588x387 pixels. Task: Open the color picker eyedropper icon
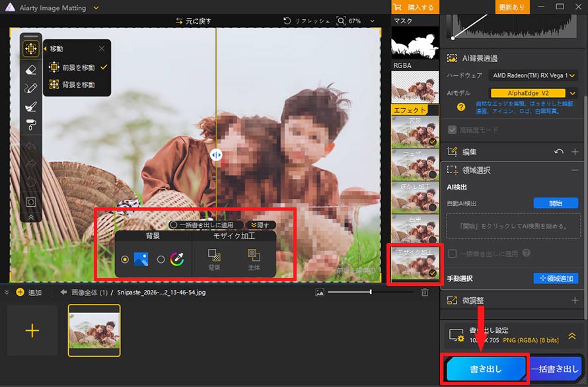[x=177, y=259]
